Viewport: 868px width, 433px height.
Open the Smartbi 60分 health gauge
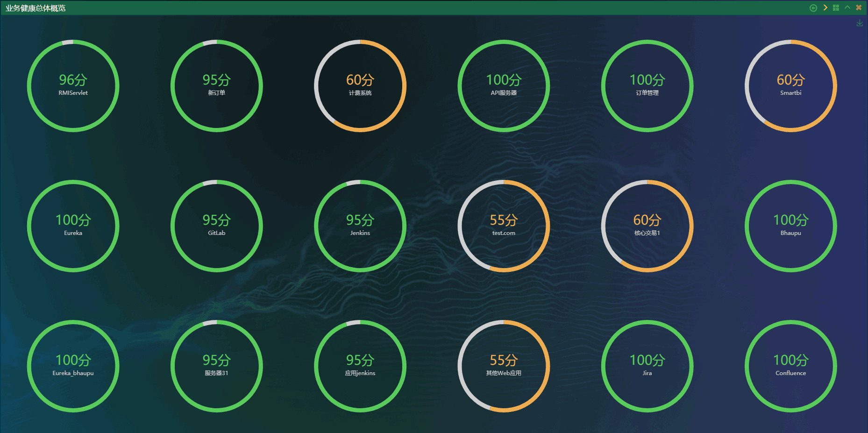(791, 86)
